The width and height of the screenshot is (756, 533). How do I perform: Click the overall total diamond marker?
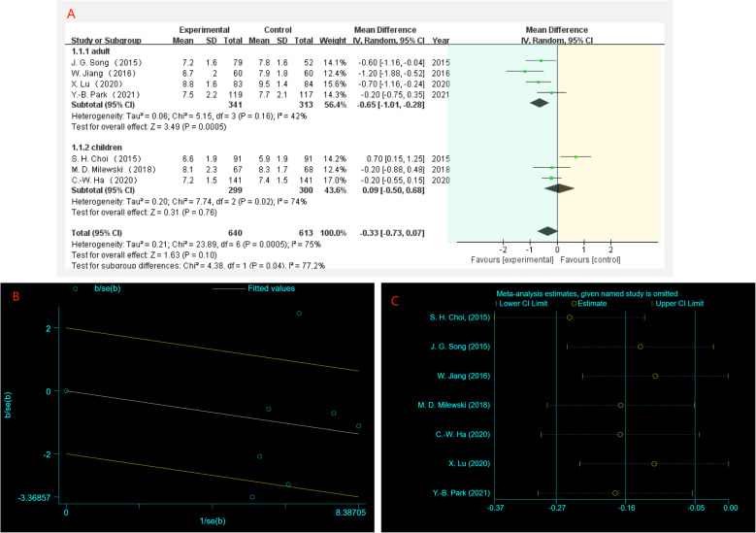547,230
